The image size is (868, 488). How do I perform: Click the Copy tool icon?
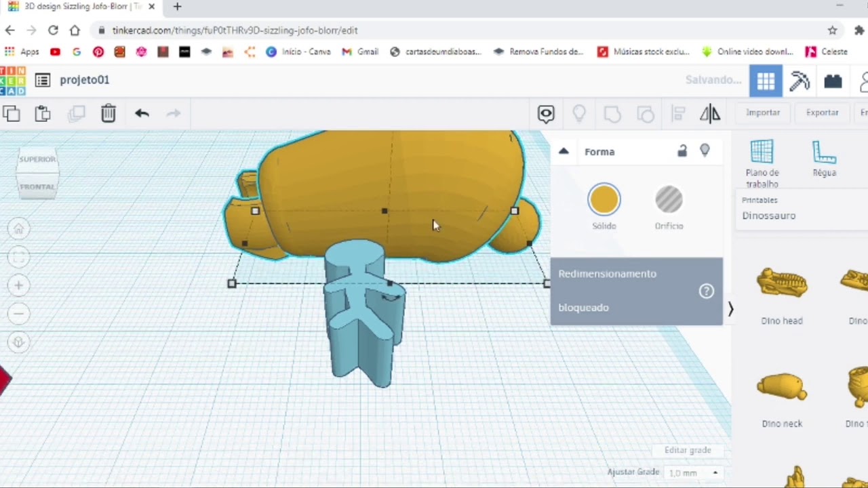point(11,113)
